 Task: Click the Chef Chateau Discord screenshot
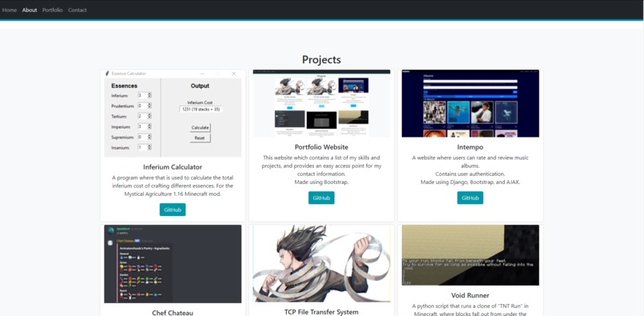[173, 264]
